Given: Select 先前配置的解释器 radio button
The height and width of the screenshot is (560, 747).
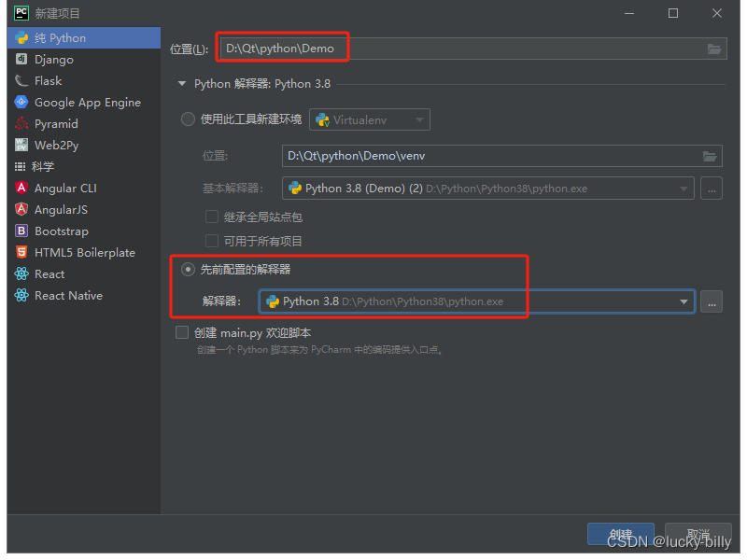Looking at the screenshot, I should [x=188, y=270].
